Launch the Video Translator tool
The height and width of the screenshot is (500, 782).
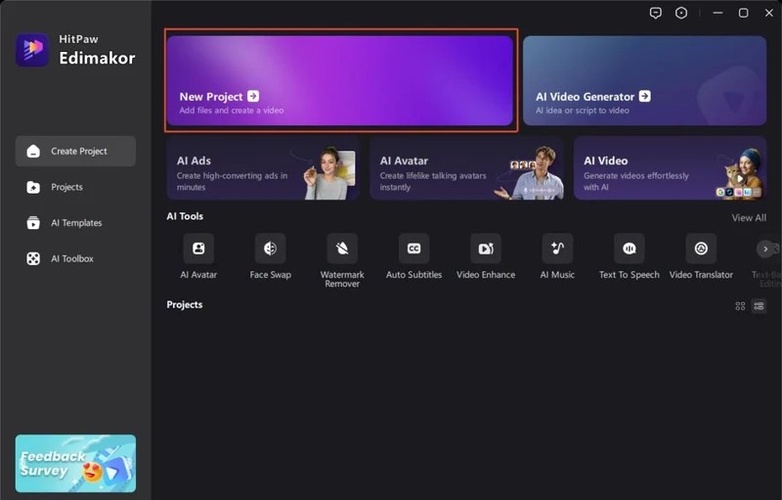701,248
